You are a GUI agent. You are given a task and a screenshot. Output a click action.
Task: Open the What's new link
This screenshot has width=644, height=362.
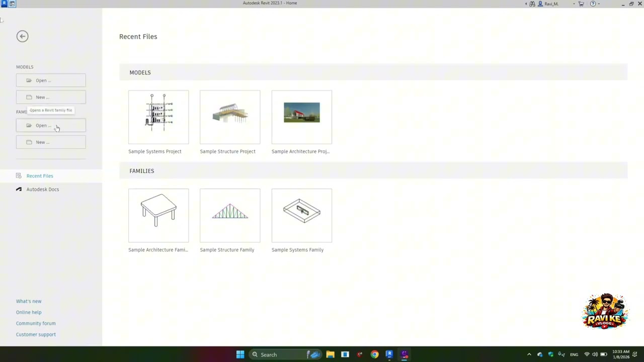tap(29, 301)
